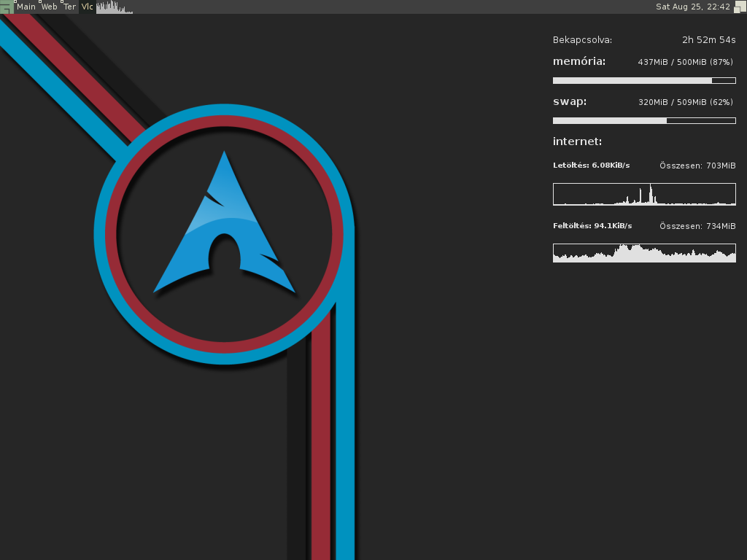The height and width of the screenshot is (560, 747).
Task: Switch to the Ter tag
Action: [x=69, y=7]
